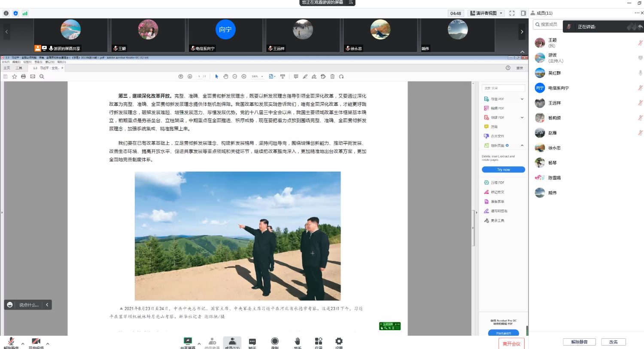Go to next page with down arrow

(190, 76)
